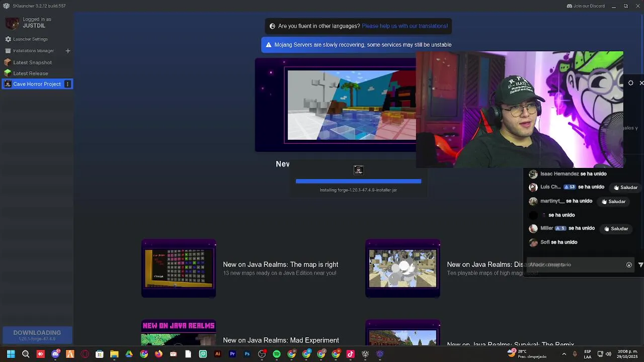Click the globe icon in translation notice
The image size is (644, 362).
[272, 26]
